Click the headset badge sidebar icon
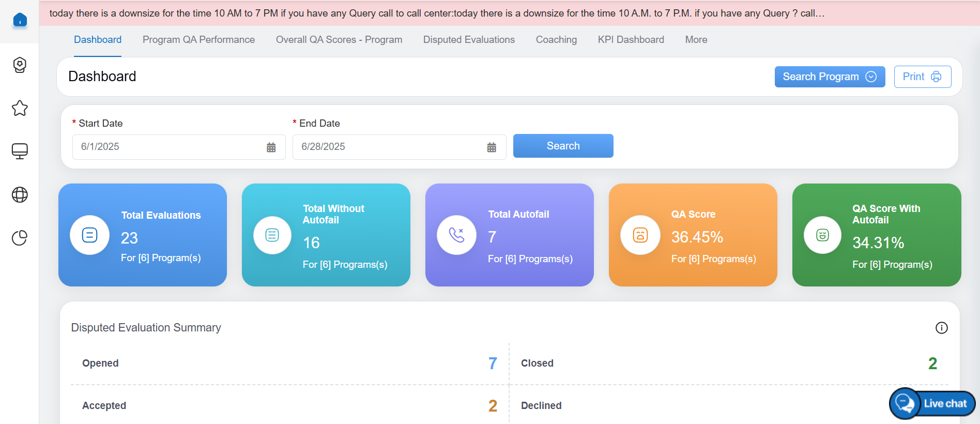 coord(20,65)
